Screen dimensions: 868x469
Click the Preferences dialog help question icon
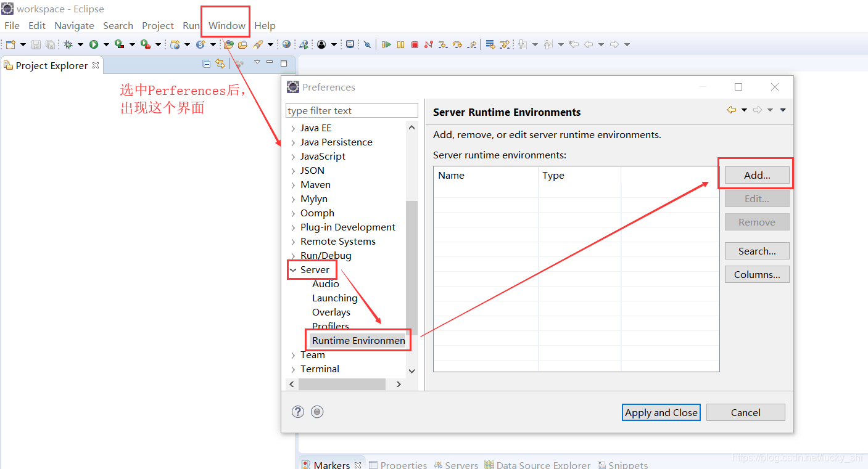(x=298, y=412)
